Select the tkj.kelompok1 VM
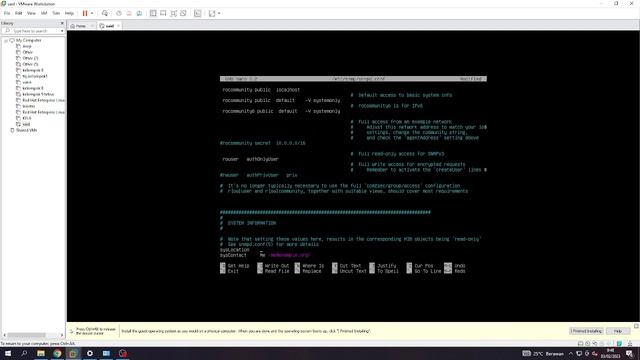This screenshot has height=360, width=640. point(35,76)
